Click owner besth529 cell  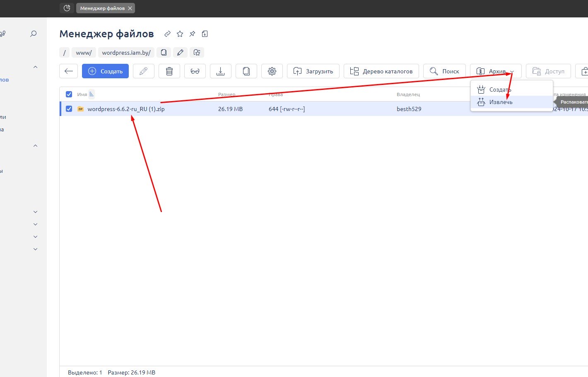pyautogui.click(x=409, y=109)
